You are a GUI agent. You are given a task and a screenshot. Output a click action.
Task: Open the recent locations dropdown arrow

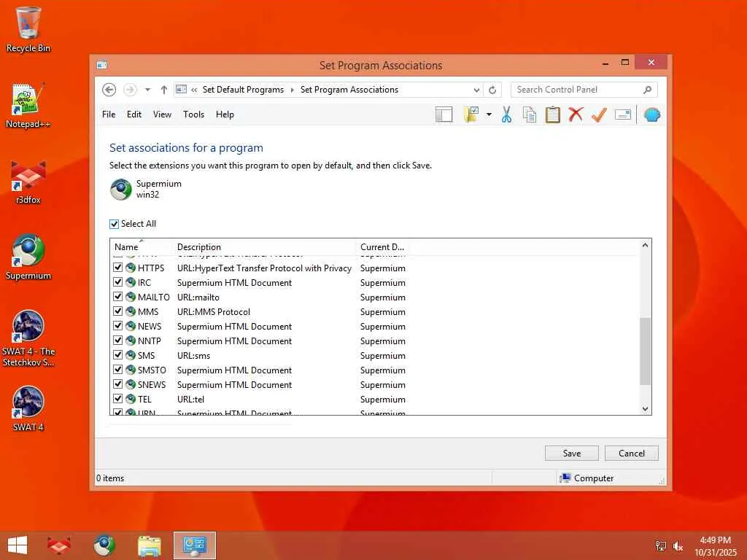147,90
